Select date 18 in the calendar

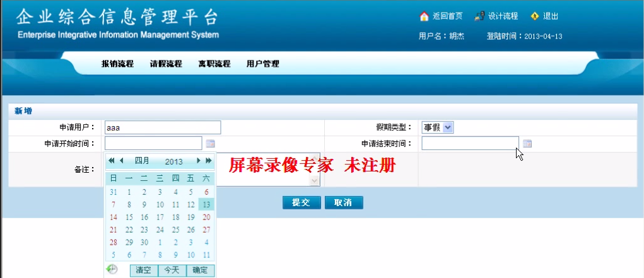(x=175, y=217)
